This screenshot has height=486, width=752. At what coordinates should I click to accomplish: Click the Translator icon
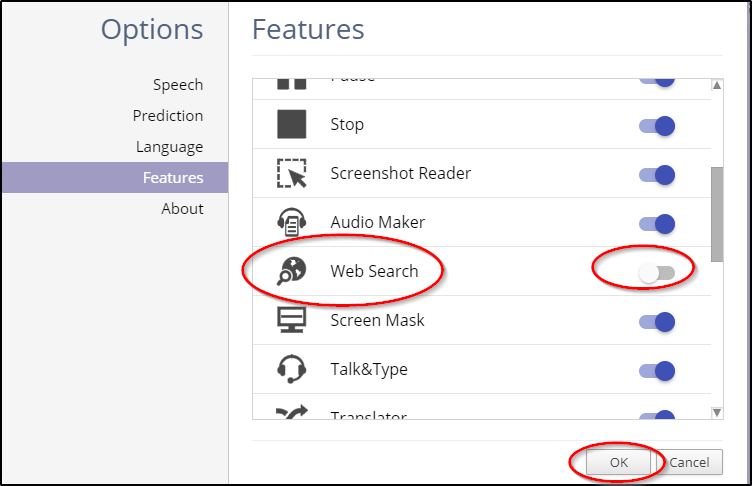click(x=291, y=412)
